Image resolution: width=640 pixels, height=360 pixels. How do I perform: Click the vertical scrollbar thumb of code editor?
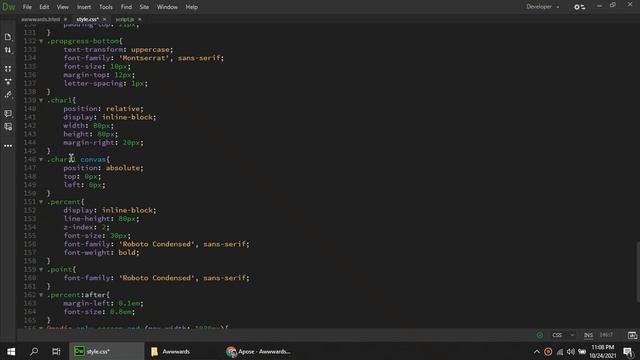(x=638, y=272)
